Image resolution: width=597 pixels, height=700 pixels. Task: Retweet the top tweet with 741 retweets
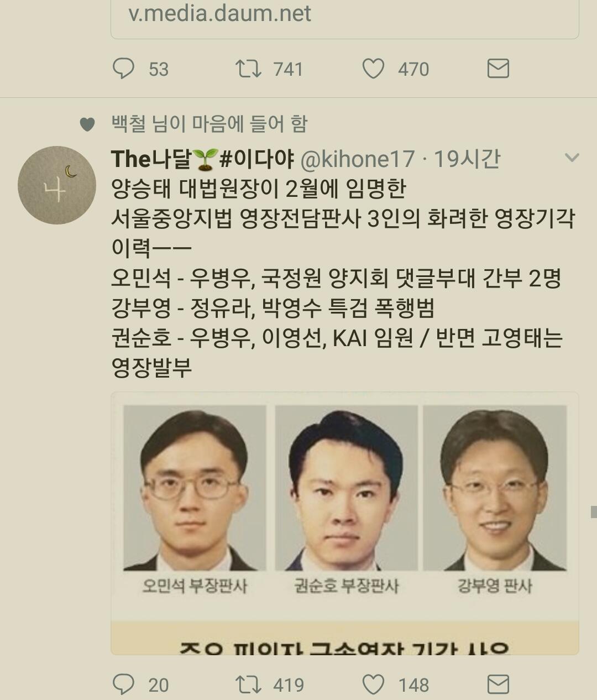click(248, 69)
